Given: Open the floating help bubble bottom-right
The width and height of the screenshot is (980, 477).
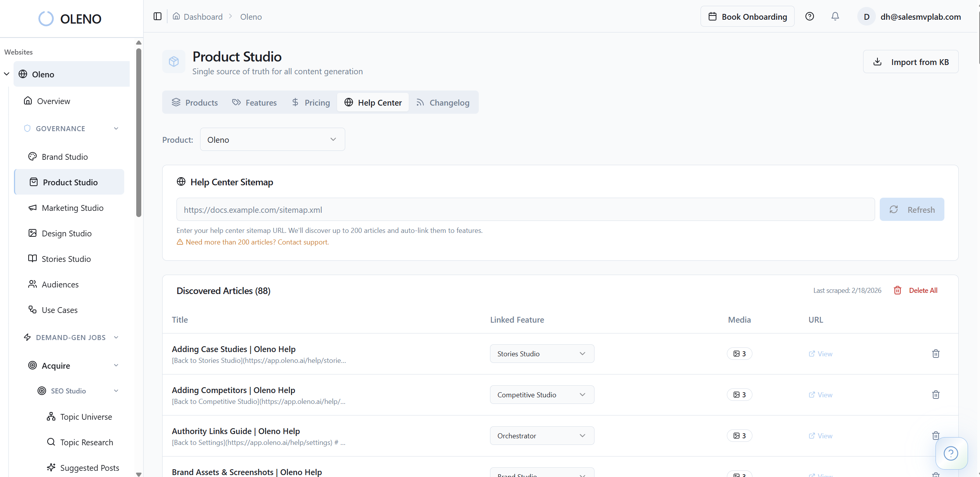Looking at the screenshot, I should 951,453.
